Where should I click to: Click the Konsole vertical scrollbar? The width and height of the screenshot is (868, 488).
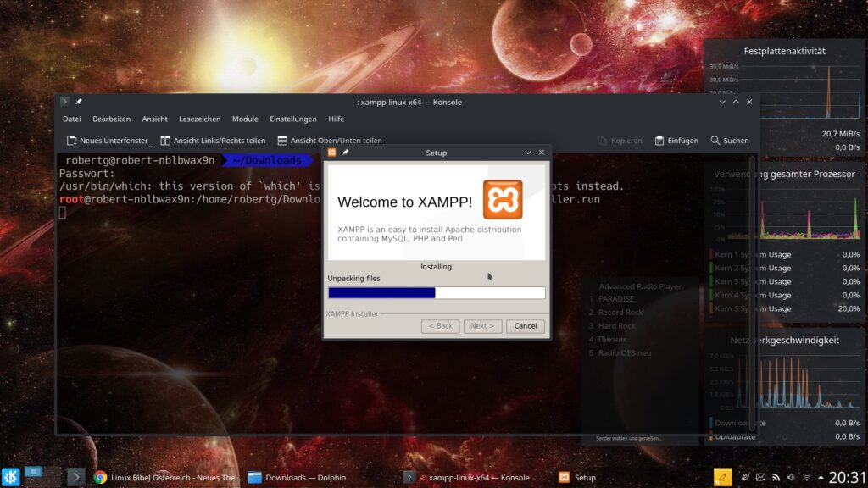tap(752, 293)
